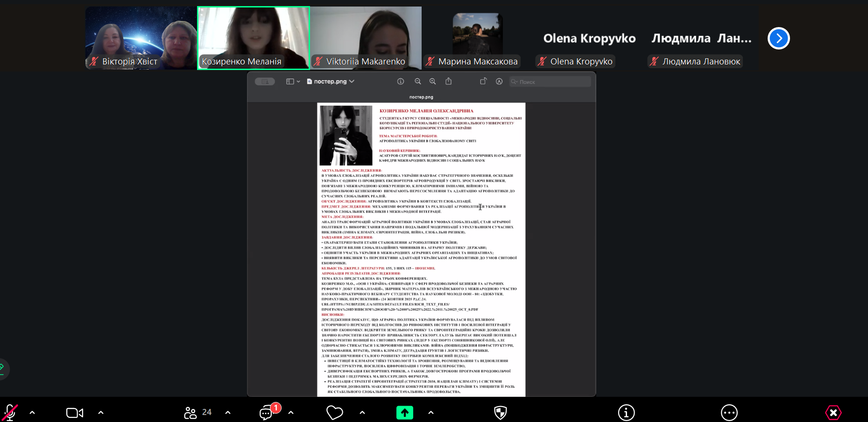Rotate the poster image in Preview
The height and width of the screenshot is (422, 868).
click(x=483, y=81)
